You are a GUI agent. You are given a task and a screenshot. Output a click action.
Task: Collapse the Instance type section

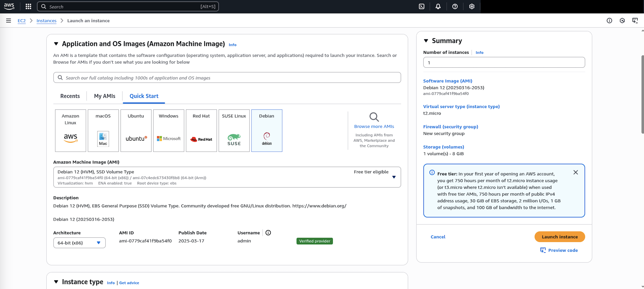(x=56, y=282)
